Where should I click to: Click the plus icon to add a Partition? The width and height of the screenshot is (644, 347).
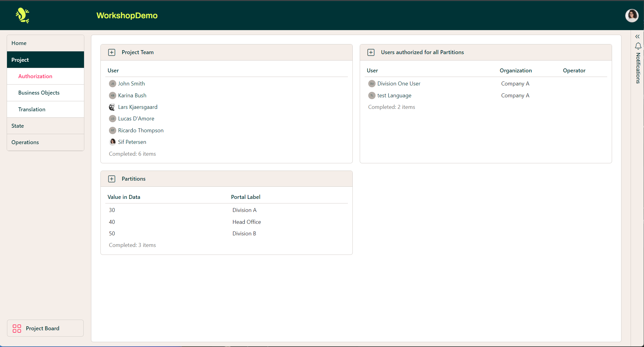[112, 179]
